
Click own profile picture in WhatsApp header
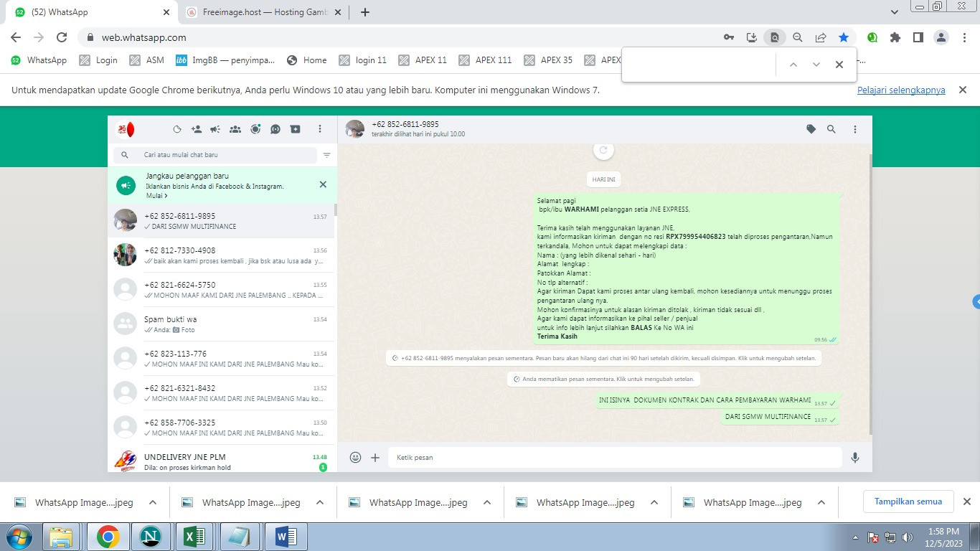pyautogui.click(x=126, y=129)
